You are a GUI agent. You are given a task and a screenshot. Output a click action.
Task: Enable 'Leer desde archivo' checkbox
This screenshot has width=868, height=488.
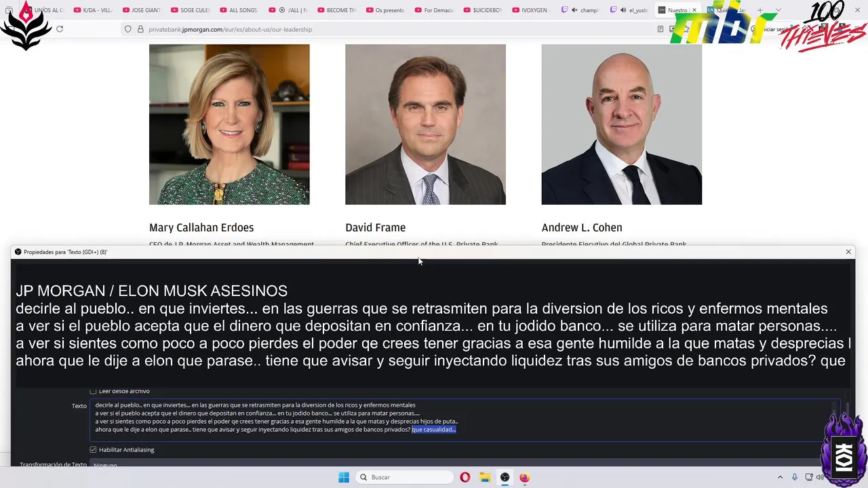click(93, 391)
